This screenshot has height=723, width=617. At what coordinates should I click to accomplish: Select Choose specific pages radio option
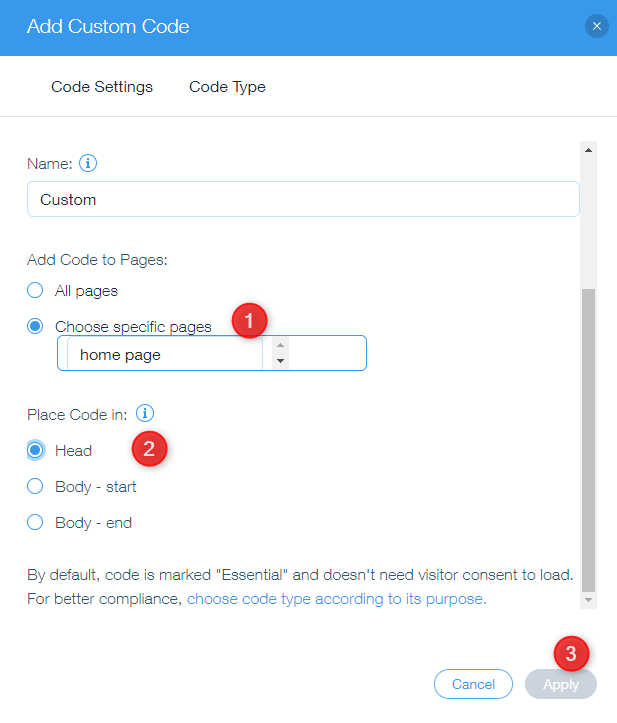(36, 326)
